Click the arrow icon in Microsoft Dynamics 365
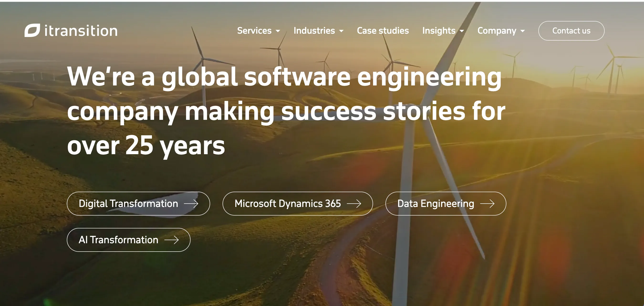The width and height of the screenshot is (644, 306). point(354,204)
